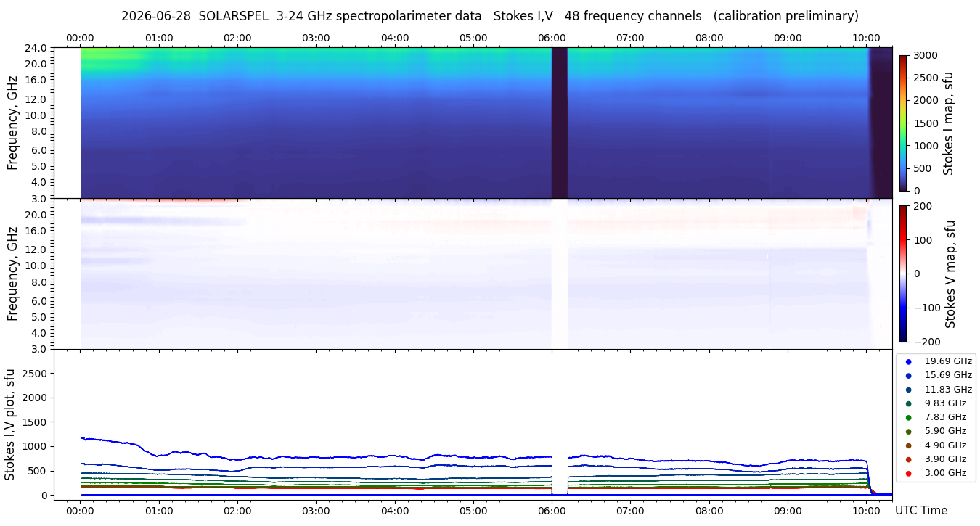Click the 3000 tick on Stokes I colorbar
980x526 pixels.
(x=926, y=55)
